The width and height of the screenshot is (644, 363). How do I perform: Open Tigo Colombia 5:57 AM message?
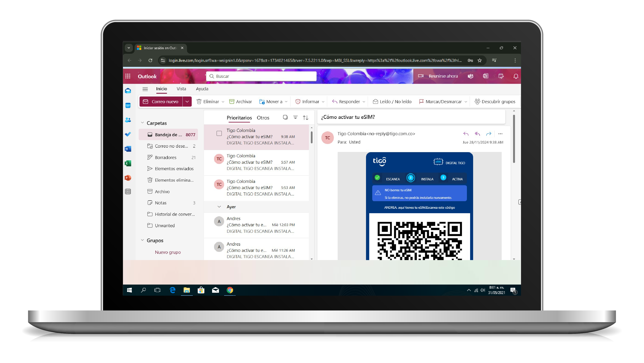click(x=256, y=162)
